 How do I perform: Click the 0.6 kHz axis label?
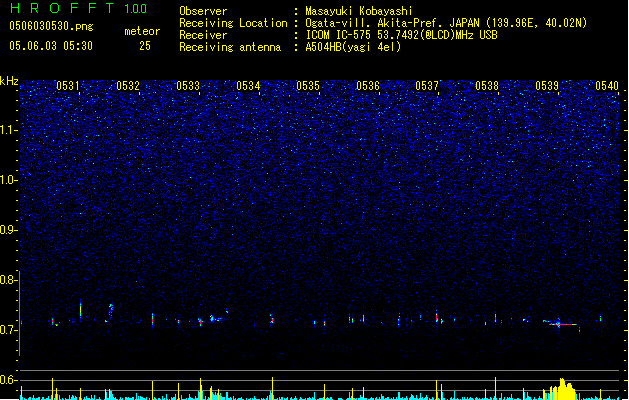9,380
